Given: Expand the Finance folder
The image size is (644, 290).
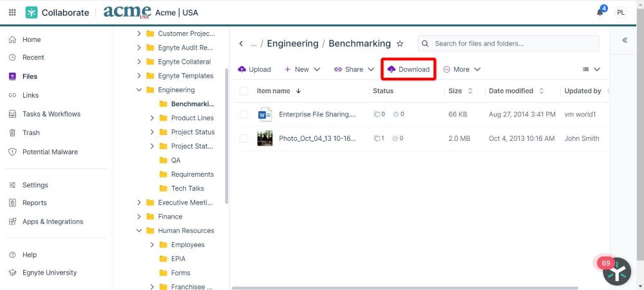Looking at the screenshot, I should tap(139, 217).
